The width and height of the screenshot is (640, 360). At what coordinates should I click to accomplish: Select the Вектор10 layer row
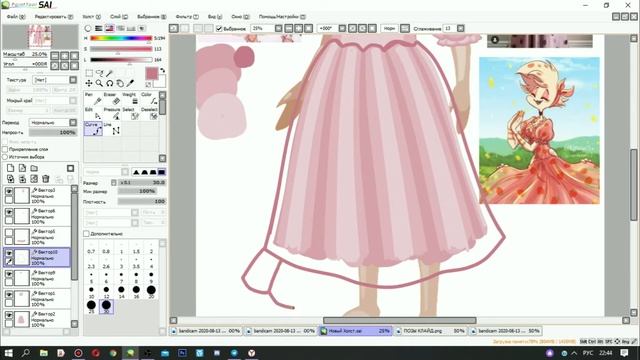tap(37, 258)
